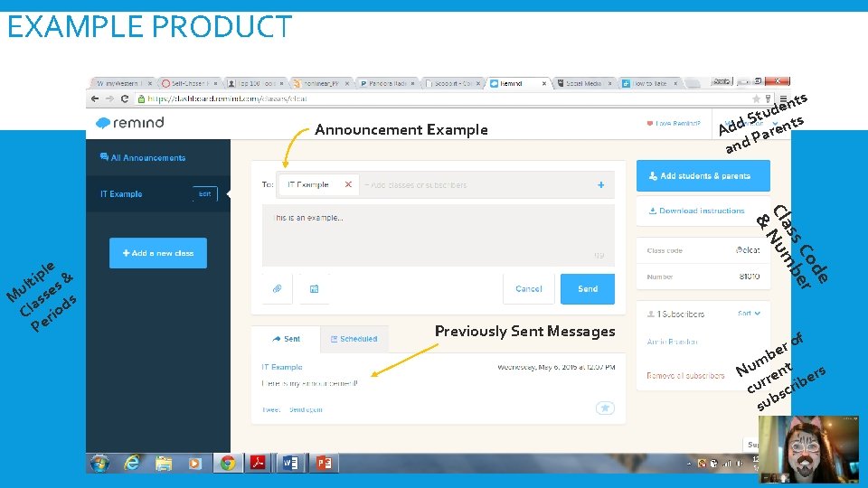Image resolution: width=868 pixels, height=488 pixels.
Task: Click the Send button
Action: tap(588, 288)
